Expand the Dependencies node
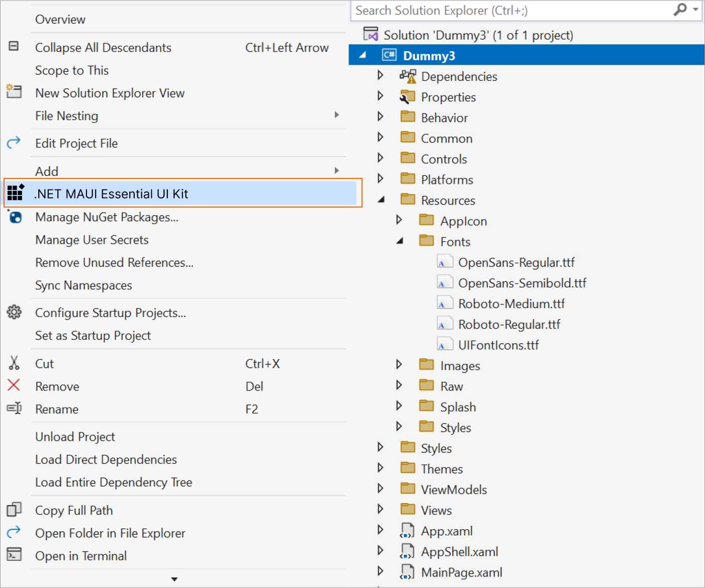The image size is (705, 588). coord(380,75)
